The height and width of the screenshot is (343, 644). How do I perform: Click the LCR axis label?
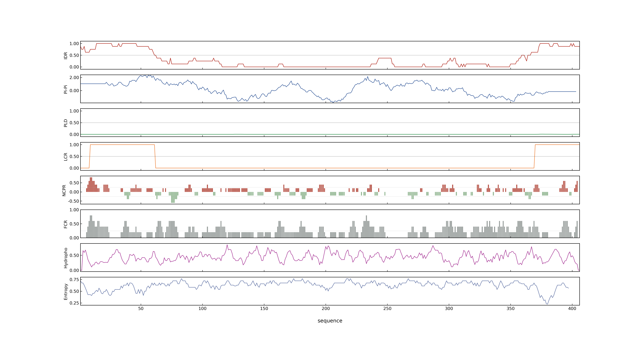66,157
